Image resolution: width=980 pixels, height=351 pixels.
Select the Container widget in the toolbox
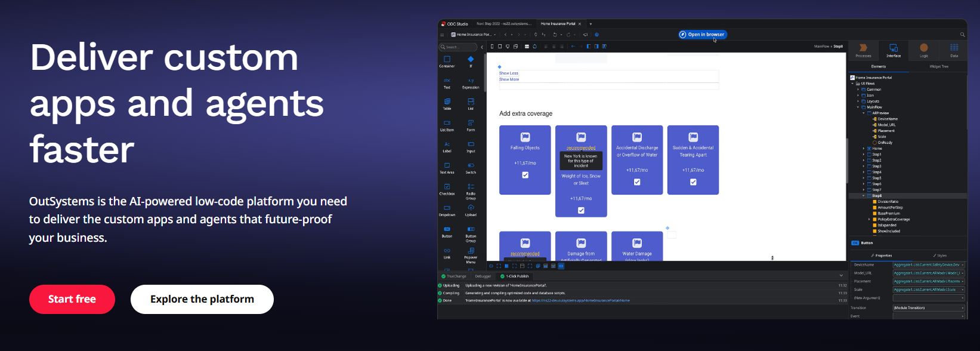[447, 61]
